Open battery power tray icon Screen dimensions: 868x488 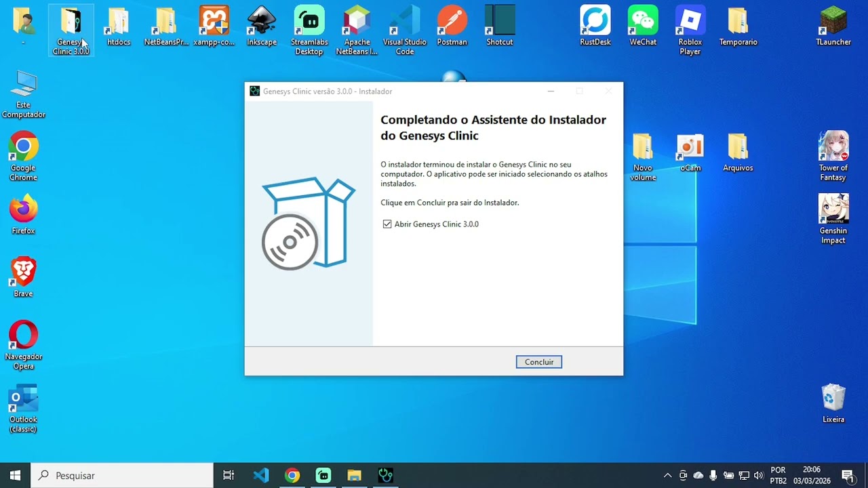729,476
